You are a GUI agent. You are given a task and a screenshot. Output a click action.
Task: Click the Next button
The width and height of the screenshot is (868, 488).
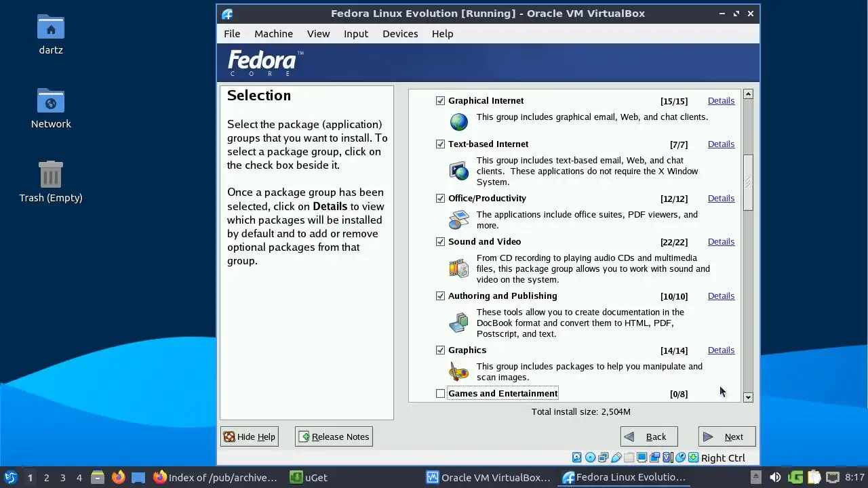point(727,436)
